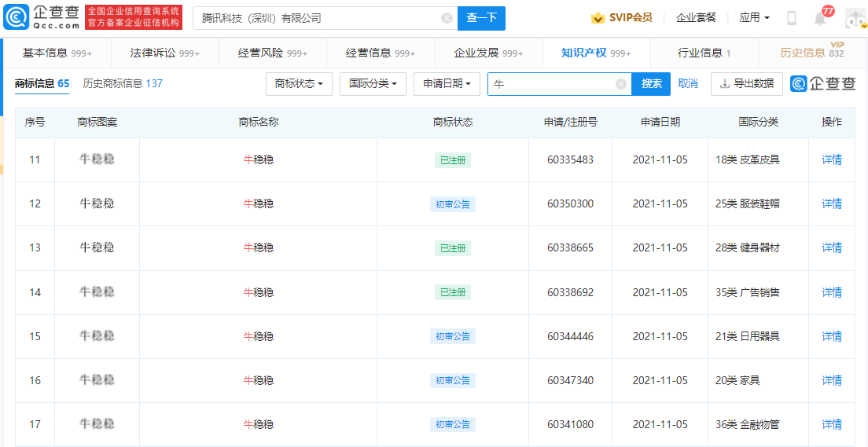Viewport: 868px width, 447px height.
Task: Click the 牛稳稳 trademark image in row 11
Action: pos(97,159)
